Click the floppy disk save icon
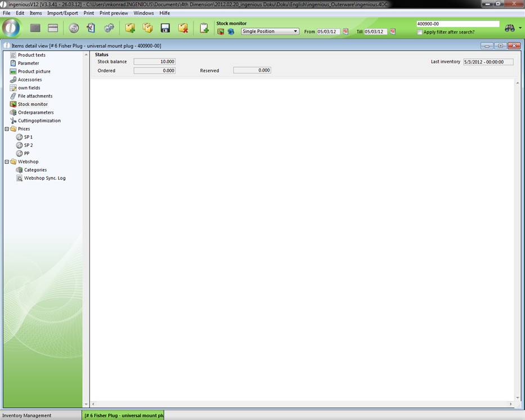 (x=165, y=28)
